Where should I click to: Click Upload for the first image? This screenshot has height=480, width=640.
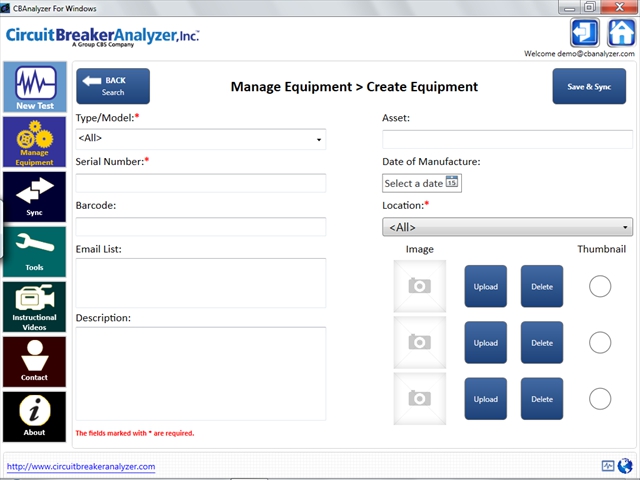[x=486, y=286]
